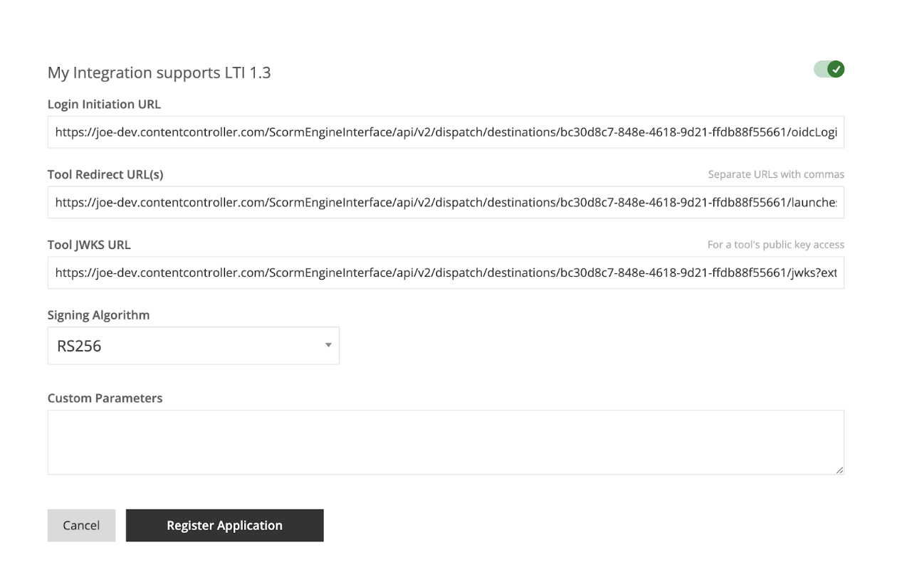
Task: Click the Signing Algorithm dropdown arrow
Action: pos(328,346)
